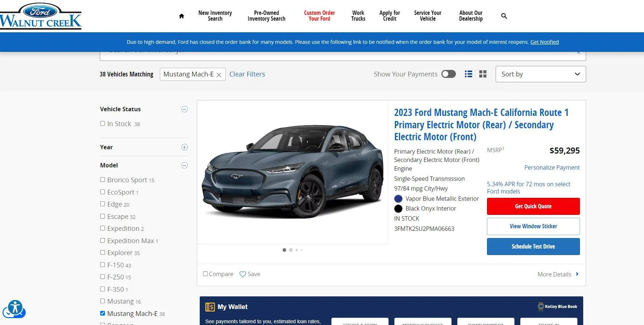Click the $59,295 MSRP price
Screen dimensions: 644x325
pyautogui.click(x=564, y=150)
